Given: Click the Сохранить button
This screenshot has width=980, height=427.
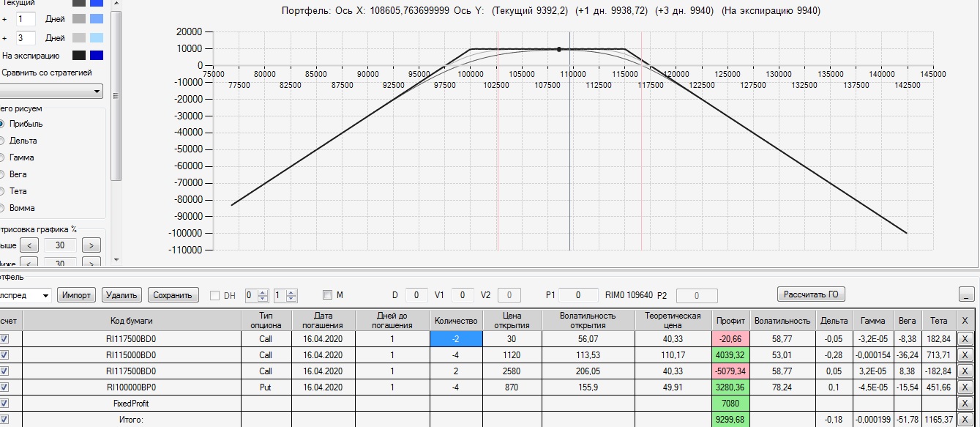Looking at the screenshot, I should tap(173, 295).
